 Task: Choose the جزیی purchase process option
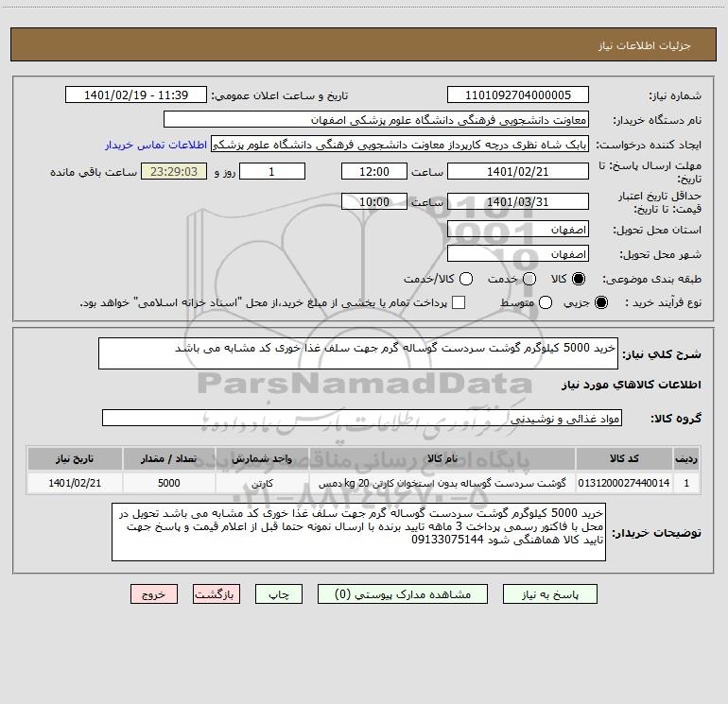(x=600, y=302)
